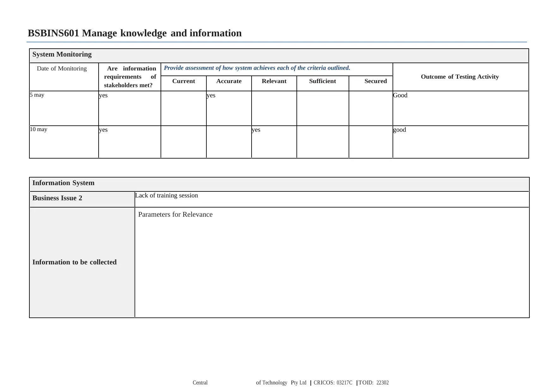555x392 pixels.
Task: Click the 'Information to be collected' label
Action: (74, 262)
